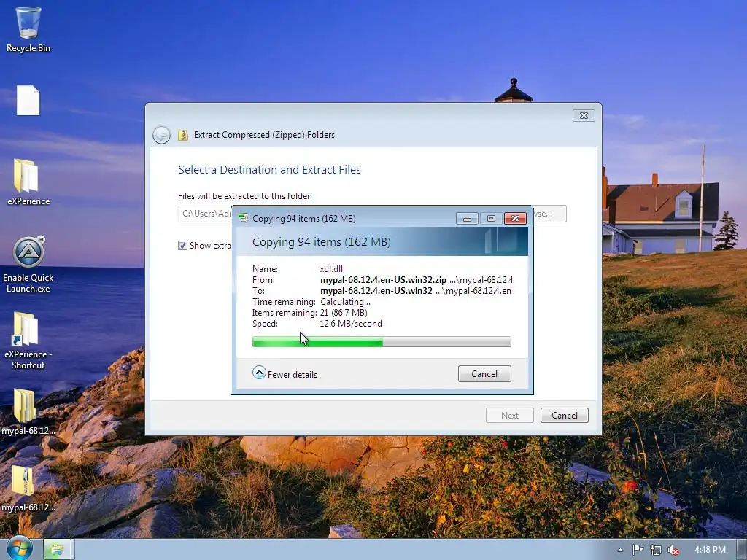Select the eXPerience - Shortcut icon
Viewport: 747px width, 560px height.
(28, 341)
